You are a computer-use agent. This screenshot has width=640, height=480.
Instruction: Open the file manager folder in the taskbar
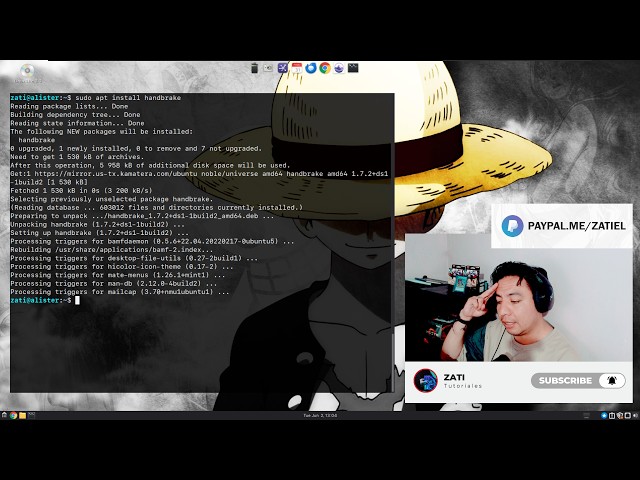pyautogui.click(x=22, y=415)
